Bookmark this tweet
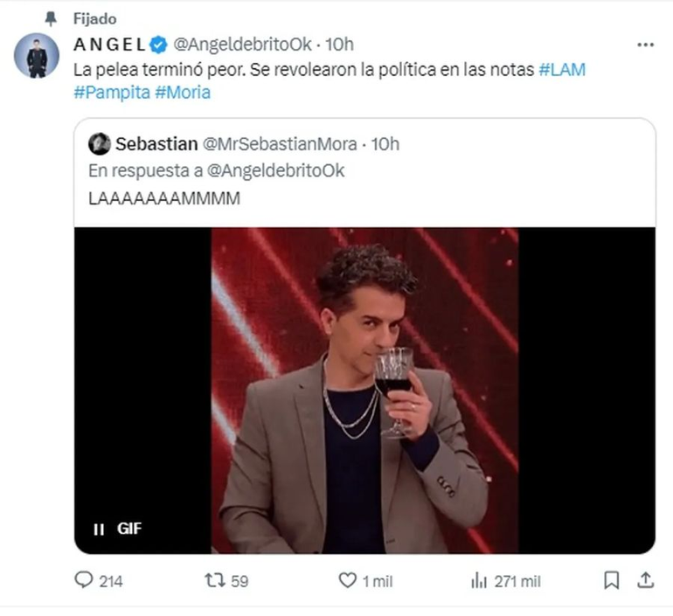673x616 pixels. point(613,579)
